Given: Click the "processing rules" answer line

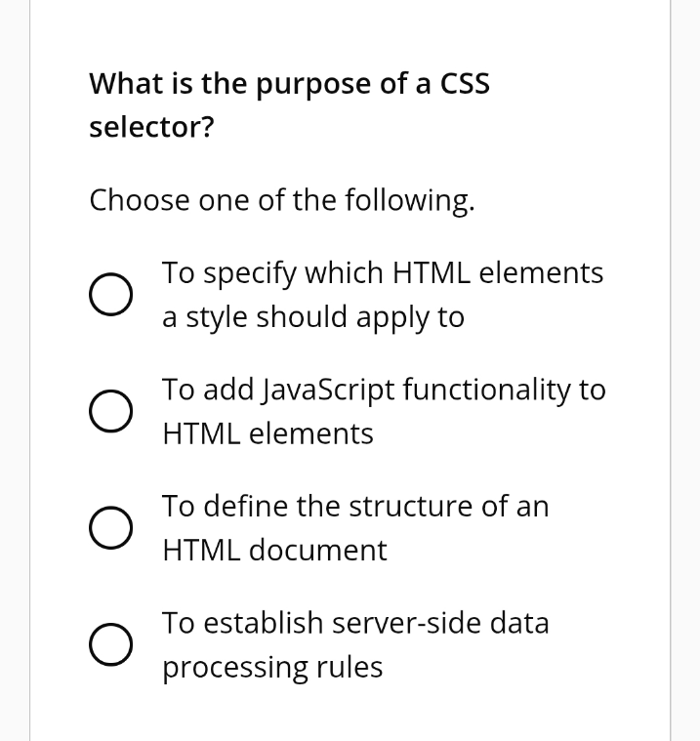Looking at the screenshot, I should coord(272,668).
